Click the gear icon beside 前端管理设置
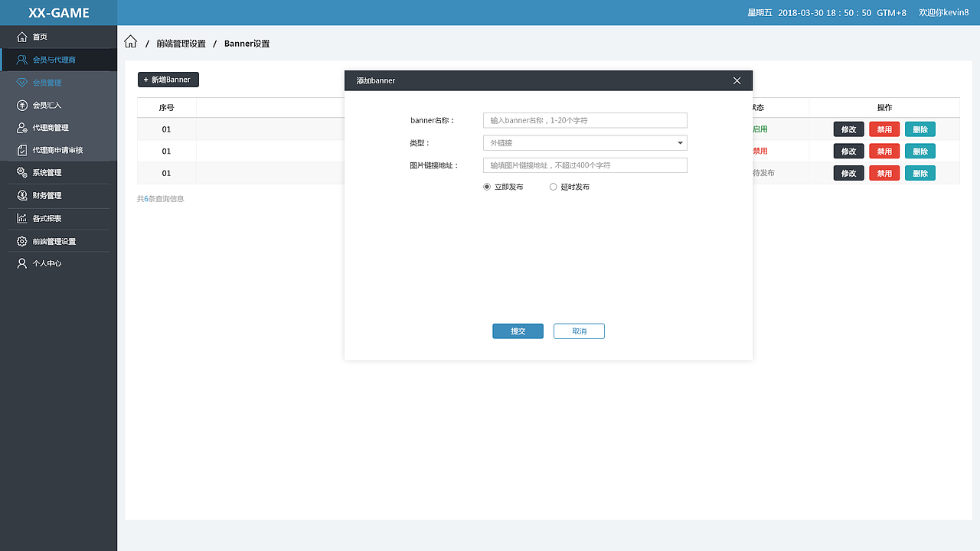The width and height of the screenshot is (980, 551). coord(21,241)
